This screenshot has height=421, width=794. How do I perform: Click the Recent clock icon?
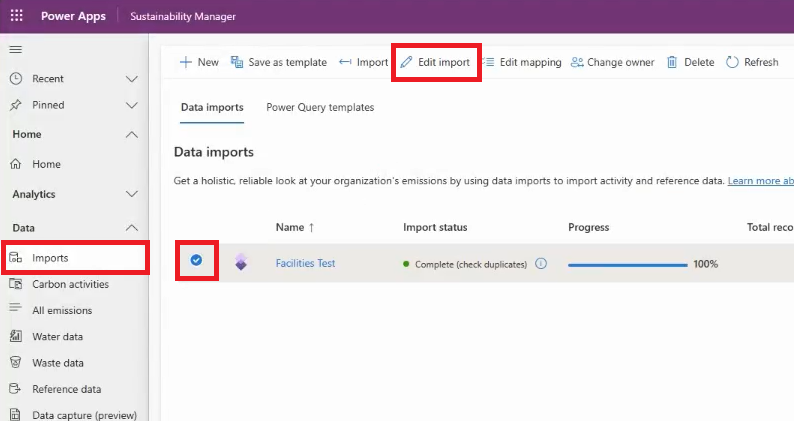tap(16, 79)
